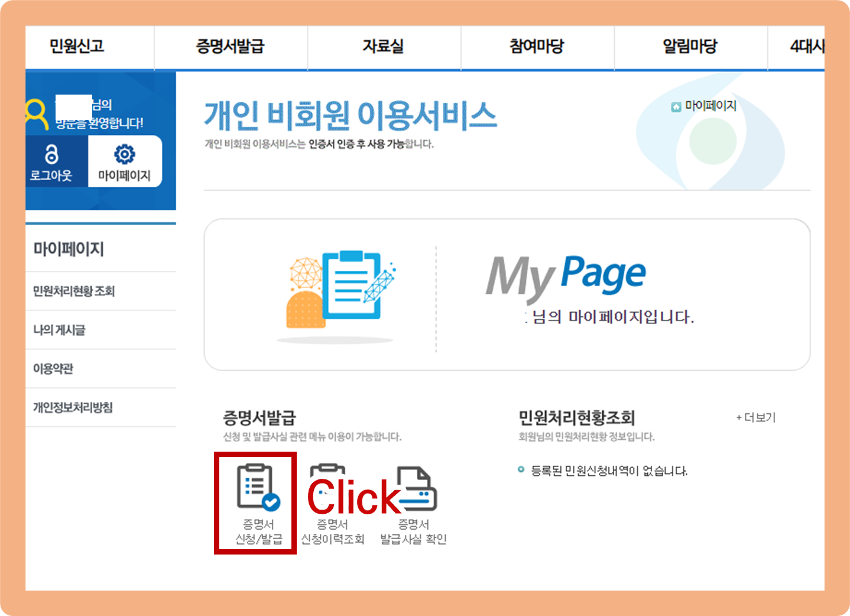This screenshot has height=616, width=850.
Task: Click the home icon in breadcrumb
Action: 676,107
